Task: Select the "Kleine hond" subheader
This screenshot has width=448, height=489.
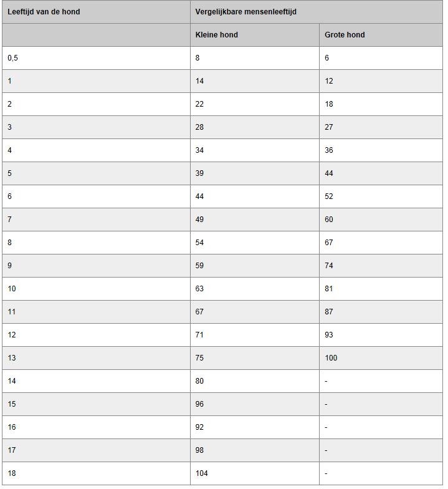Action: [x=216, y=35]
